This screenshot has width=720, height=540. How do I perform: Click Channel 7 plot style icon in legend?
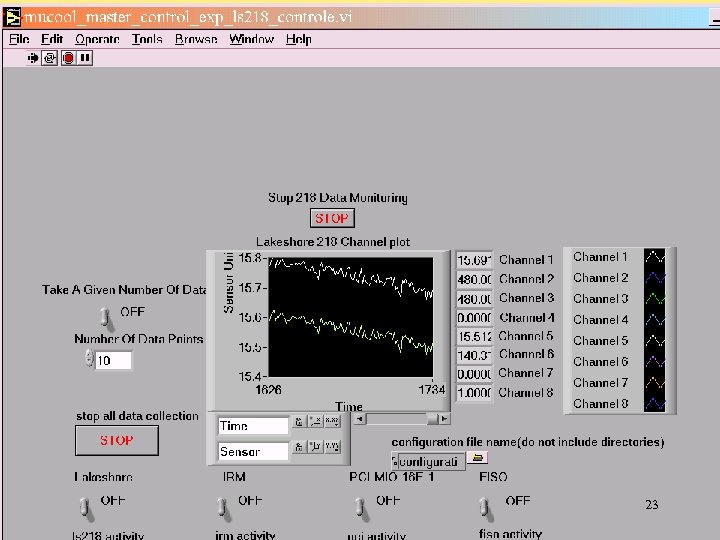point(655,382)
